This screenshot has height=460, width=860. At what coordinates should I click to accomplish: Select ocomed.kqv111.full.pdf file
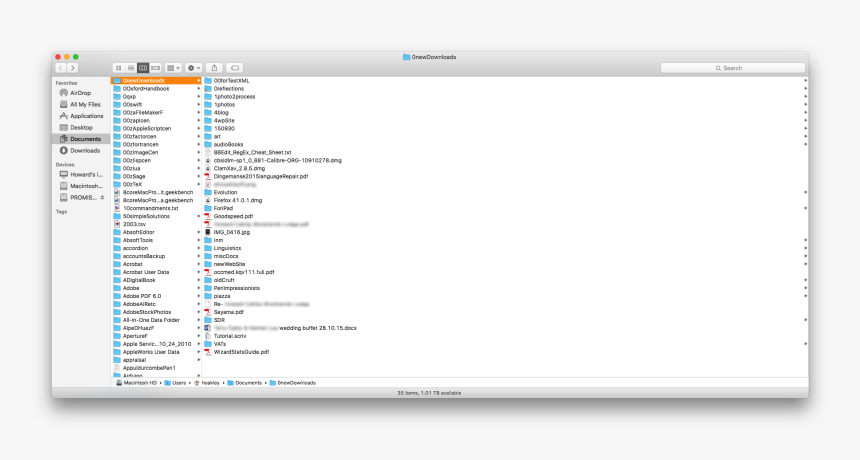[506, 272]
